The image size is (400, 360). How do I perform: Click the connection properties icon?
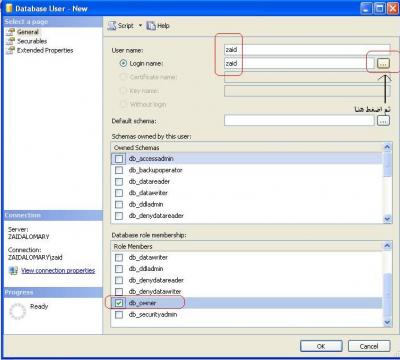tap(13, 270)
